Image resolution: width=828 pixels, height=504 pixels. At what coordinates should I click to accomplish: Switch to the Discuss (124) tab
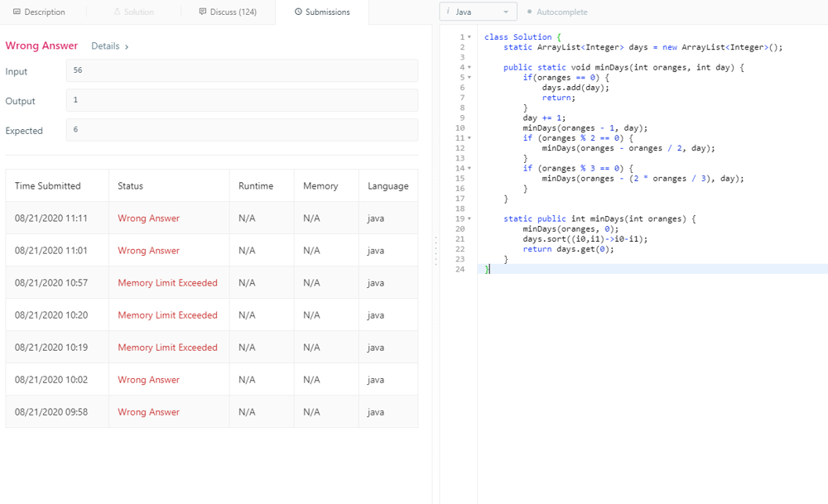[x=228, y=12]
